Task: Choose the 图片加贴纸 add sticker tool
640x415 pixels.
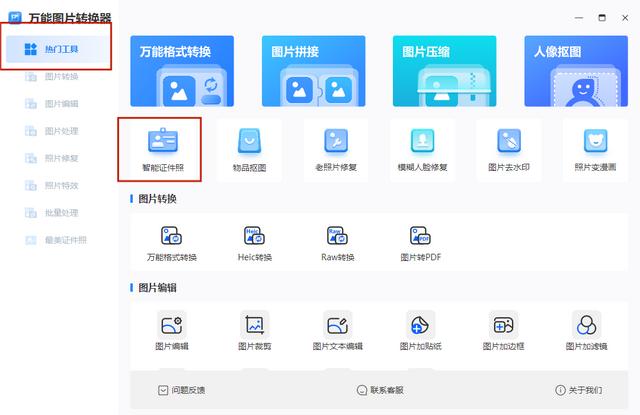Action: [420, 331]
